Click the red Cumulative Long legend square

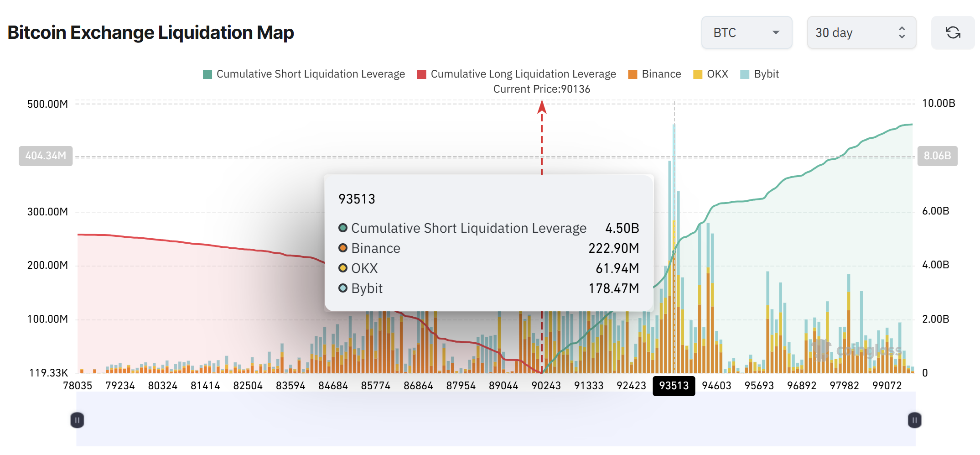(x=422, y=73)
